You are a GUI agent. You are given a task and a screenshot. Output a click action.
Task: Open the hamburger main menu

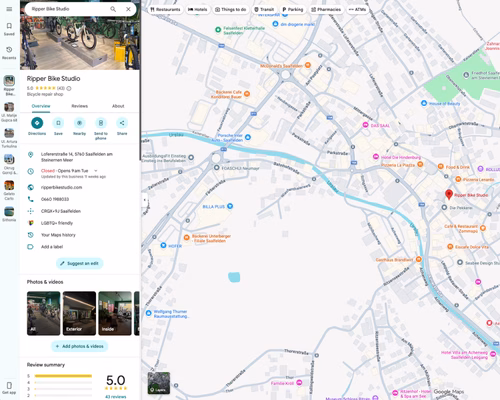pos(9,9)
